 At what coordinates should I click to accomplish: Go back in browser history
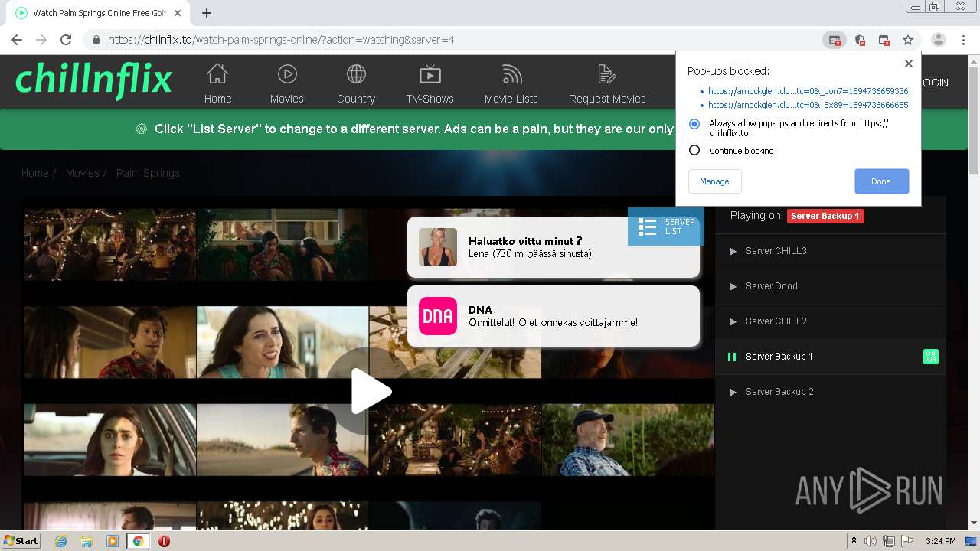(x=17, y=40)
